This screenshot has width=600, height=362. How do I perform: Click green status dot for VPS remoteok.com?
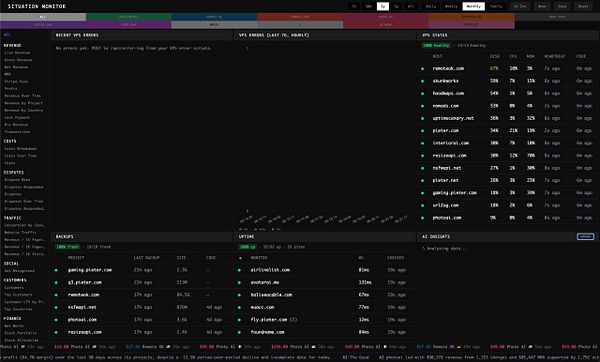click(422, 69)
